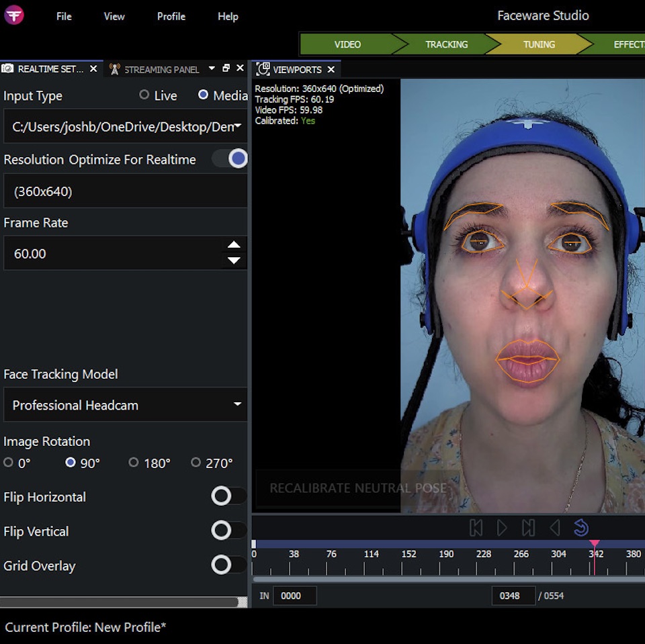Image resolution: width=645 pixels, height=644 pixels.
Task: Select the Live input type radio
Action: click(x=144, y=95)
